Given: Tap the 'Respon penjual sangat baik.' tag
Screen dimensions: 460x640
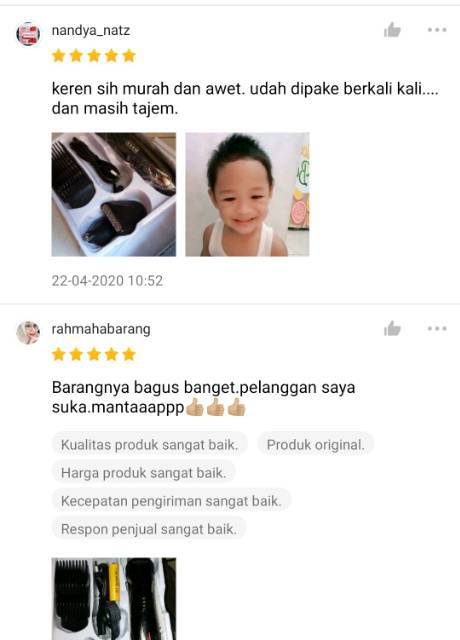Looking at the screenshot, I should click(149, 529).
